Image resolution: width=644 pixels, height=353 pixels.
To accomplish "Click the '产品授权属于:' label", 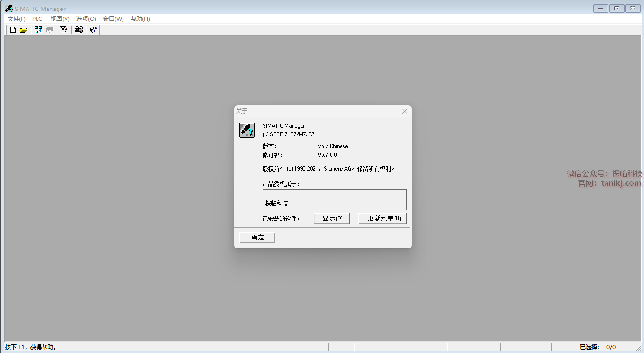I will [281, 184].
